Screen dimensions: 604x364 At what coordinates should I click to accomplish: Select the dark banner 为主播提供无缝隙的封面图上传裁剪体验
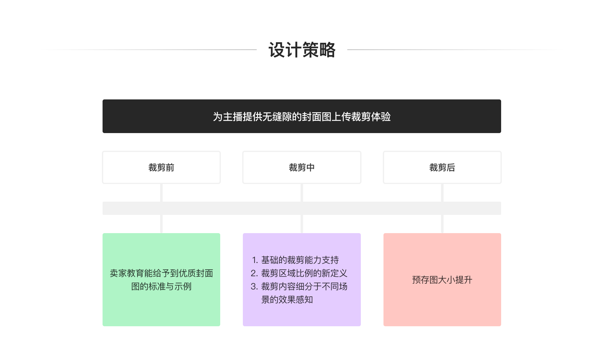point(302,116)
